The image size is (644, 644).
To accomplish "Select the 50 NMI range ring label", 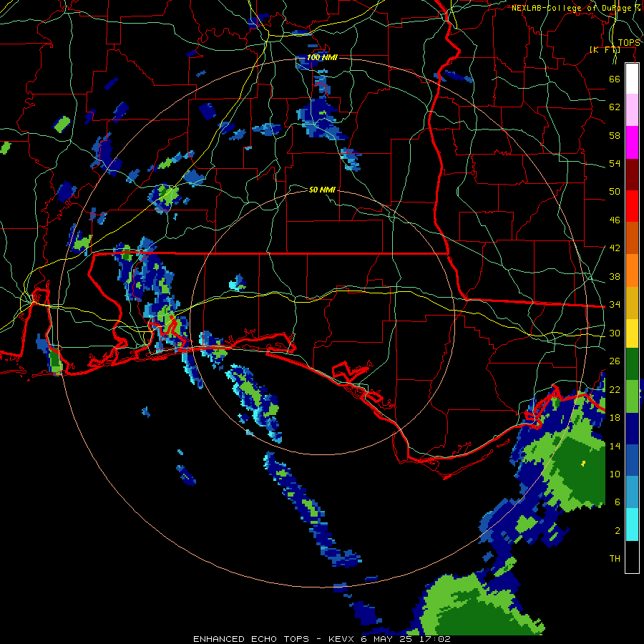I will [x=322, y=190].
